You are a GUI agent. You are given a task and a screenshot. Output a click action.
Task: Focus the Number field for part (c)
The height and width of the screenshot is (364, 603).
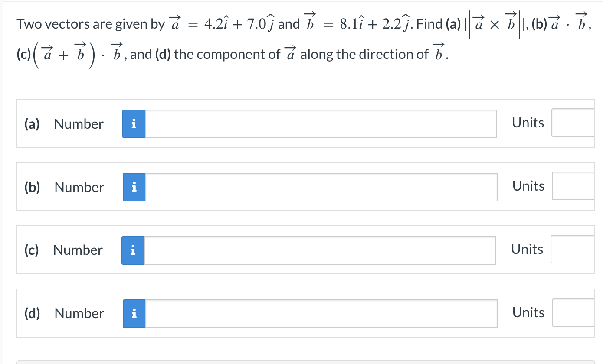[320, 250]
